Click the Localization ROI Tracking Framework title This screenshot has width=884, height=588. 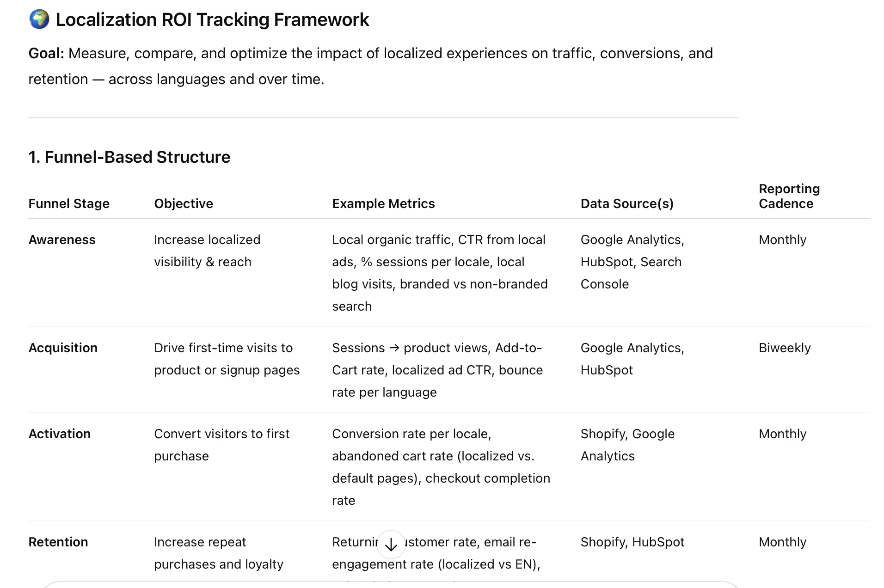[212, 20]
